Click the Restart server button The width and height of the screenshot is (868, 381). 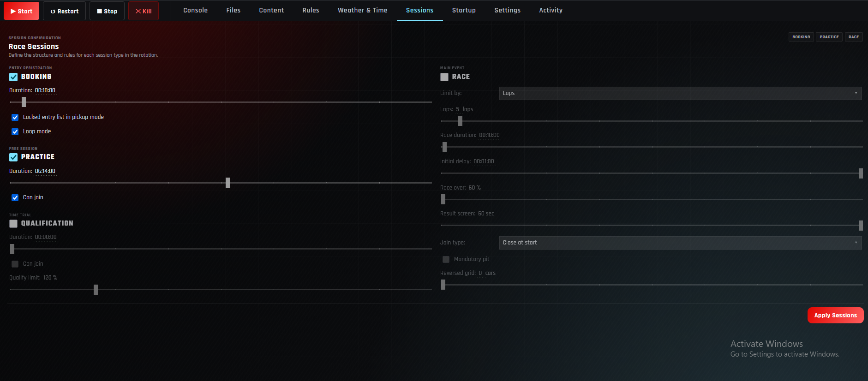(x=64, y=11)
